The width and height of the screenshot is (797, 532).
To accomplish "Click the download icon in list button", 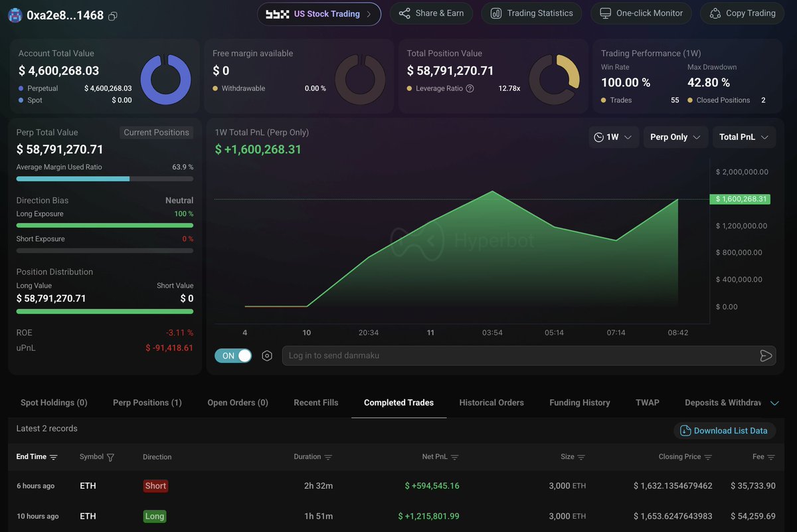I will pyautogui.click(x=685, y=430).
